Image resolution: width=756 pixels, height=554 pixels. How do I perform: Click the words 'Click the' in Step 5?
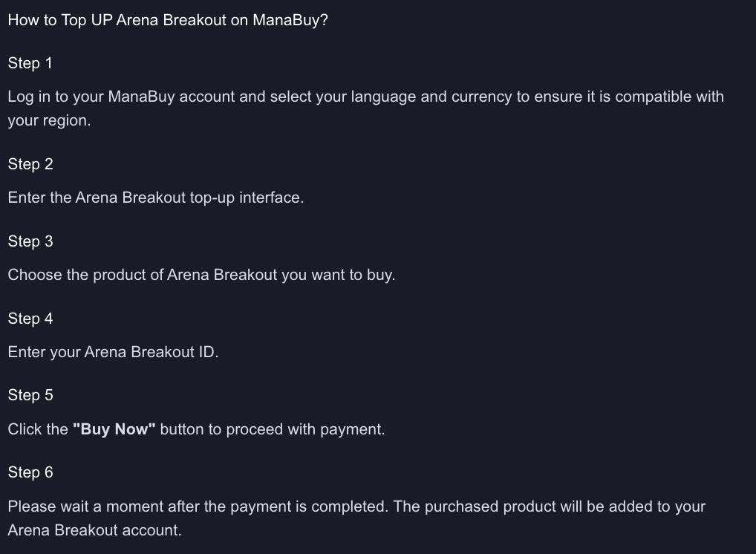(38, 429)
